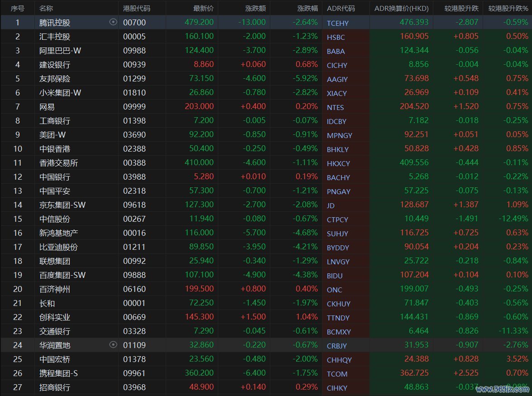Select the 工商银行 stock name

tap(55, 121)
